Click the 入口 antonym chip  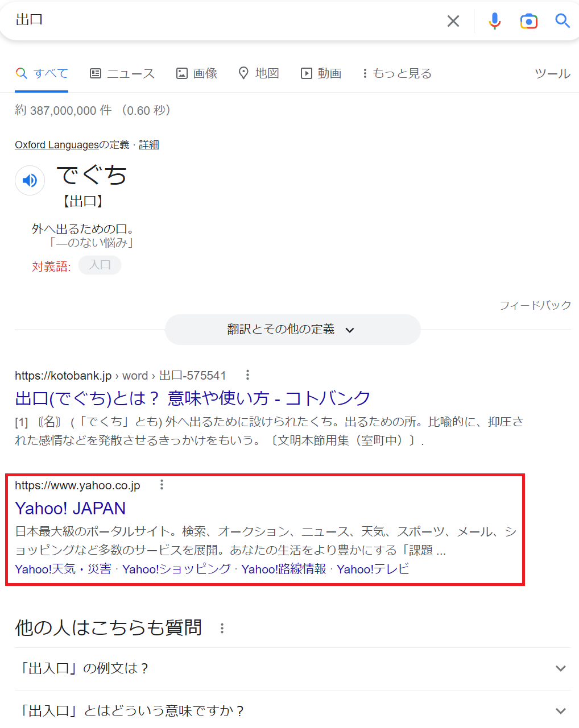(x=100, y=265)
